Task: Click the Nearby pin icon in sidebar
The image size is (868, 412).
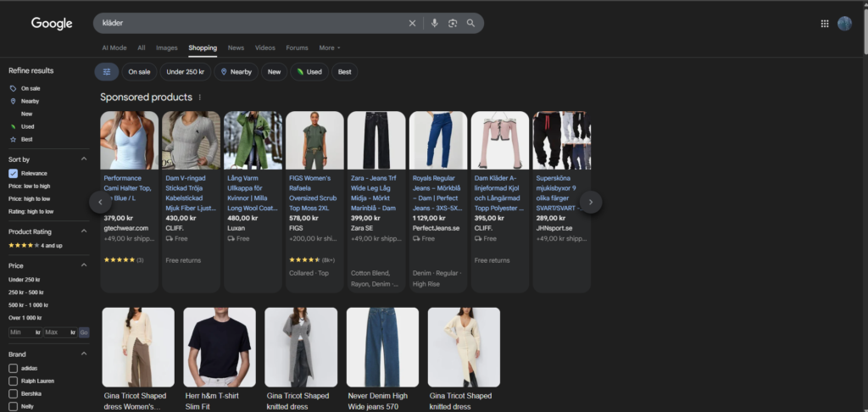Action: click(14, 102)
